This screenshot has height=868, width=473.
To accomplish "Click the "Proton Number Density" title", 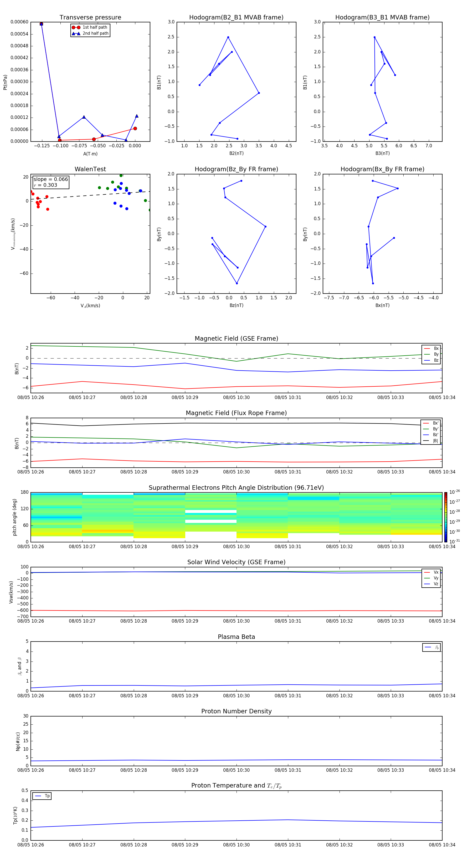I will click(x=236, y=711).
